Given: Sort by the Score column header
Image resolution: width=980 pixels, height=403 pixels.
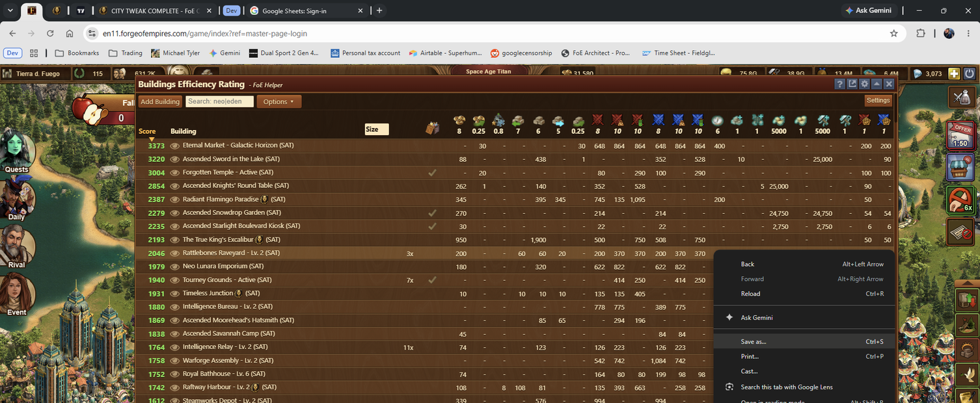Looking at the screenshot, I should tap(147, 131).
